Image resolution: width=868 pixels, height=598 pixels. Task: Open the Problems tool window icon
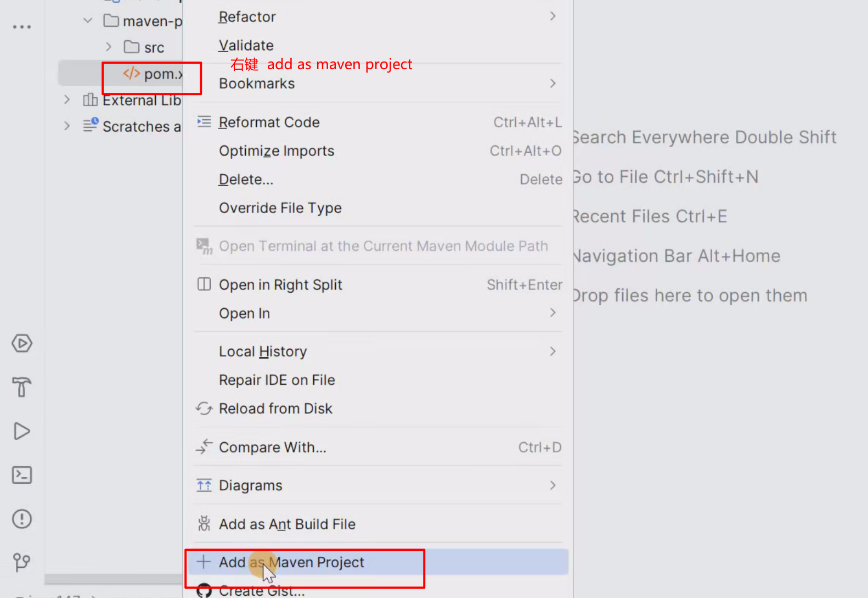pyautogui.click(x=22, y=519)
